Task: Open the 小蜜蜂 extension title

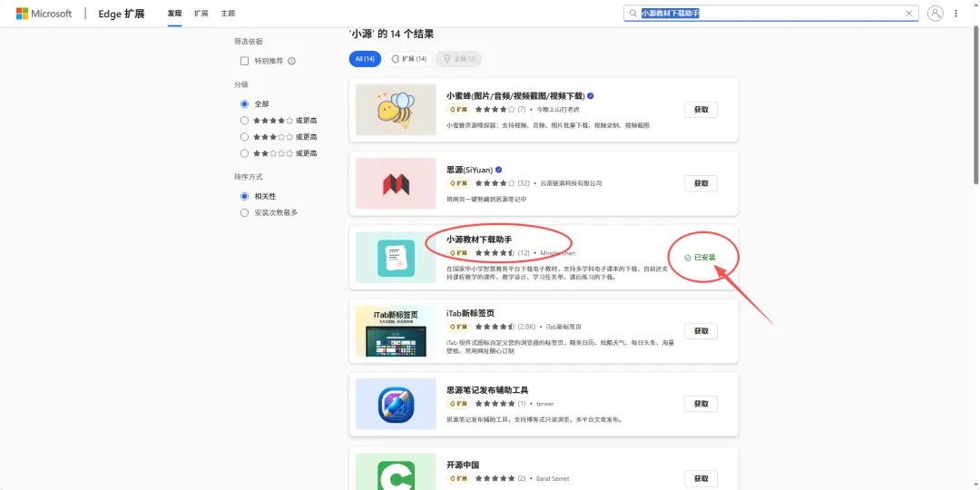Action: 515,95
